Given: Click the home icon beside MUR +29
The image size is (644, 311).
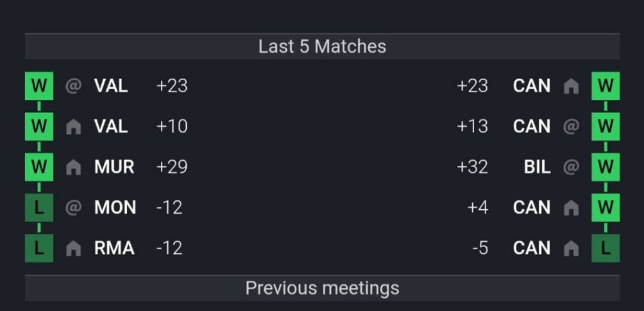Looking at the screenshot, I should pos(74,167).
